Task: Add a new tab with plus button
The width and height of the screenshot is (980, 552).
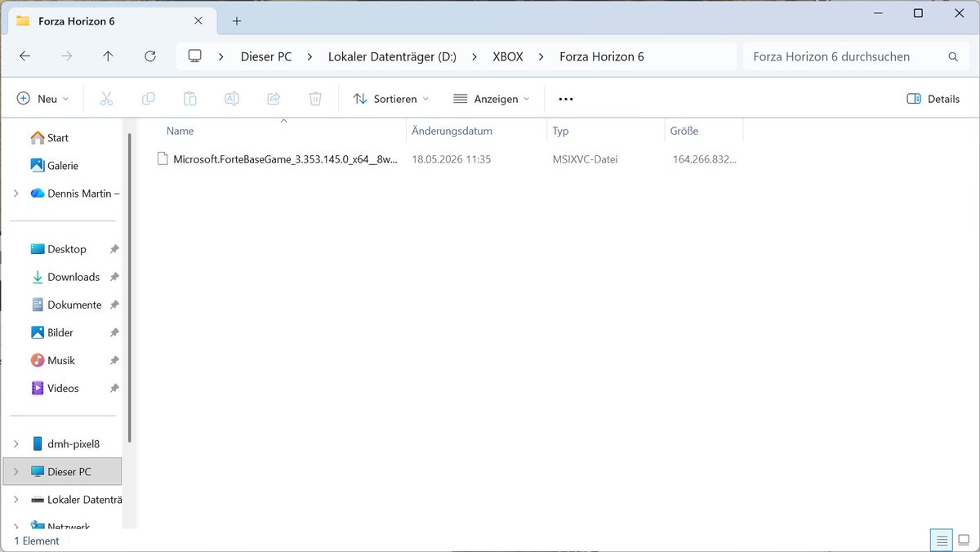Action: point(237,21)
